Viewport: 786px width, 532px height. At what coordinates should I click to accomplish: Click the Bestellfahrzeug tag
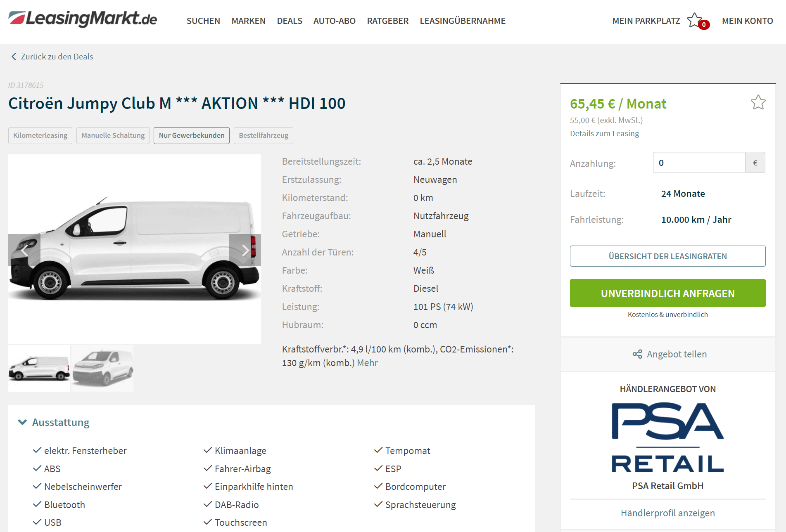[264, 135]
